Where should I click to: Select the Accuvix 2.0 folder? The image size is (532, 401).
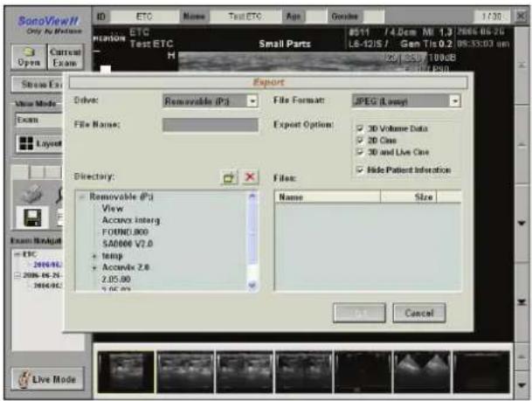[x=126, y=267]
